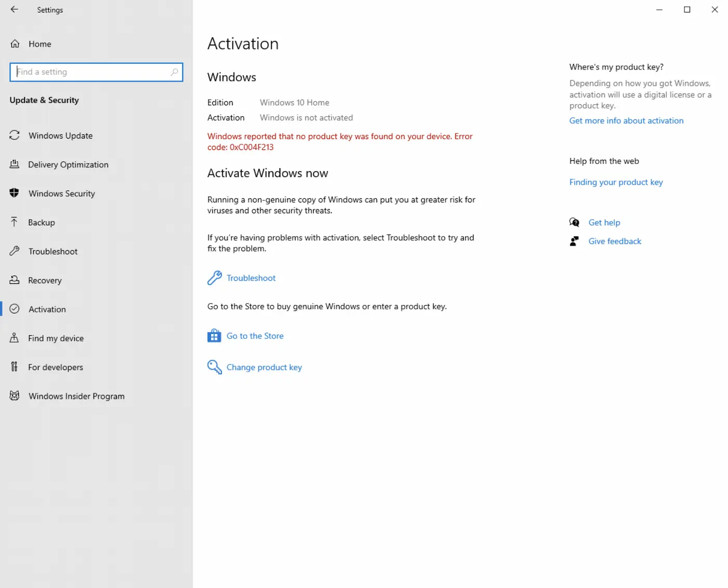Click the Windows Update sync icon
The image size is (728, 588).
(15, 135)
